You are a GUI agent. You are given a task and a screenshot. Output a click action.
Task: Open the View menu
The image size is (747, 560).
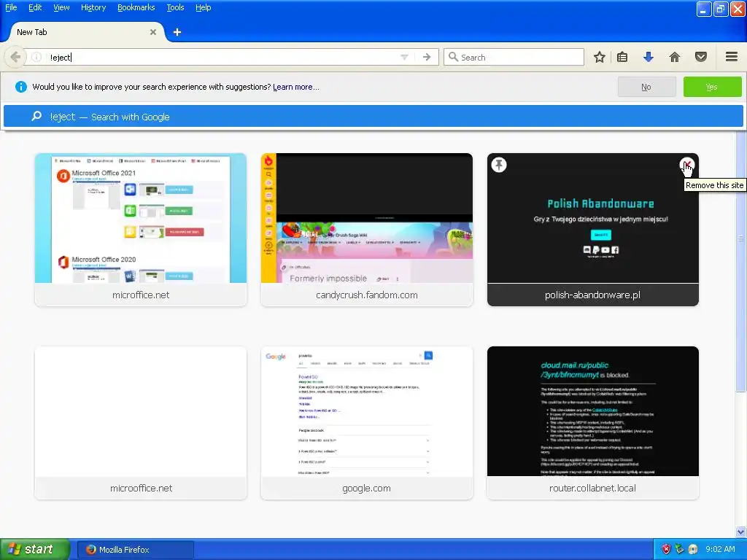pos(61,7)
